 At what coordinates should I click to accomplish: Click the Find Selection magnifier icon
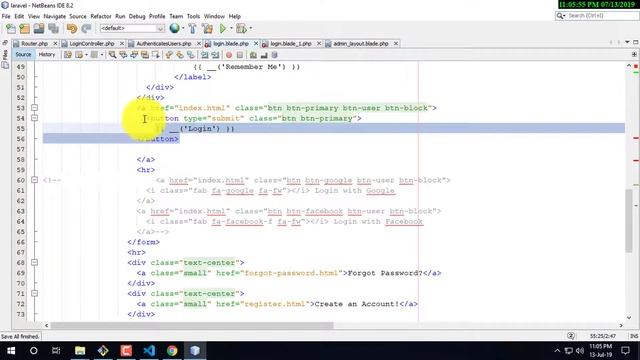pyautogui.click(x=112, y=54)
